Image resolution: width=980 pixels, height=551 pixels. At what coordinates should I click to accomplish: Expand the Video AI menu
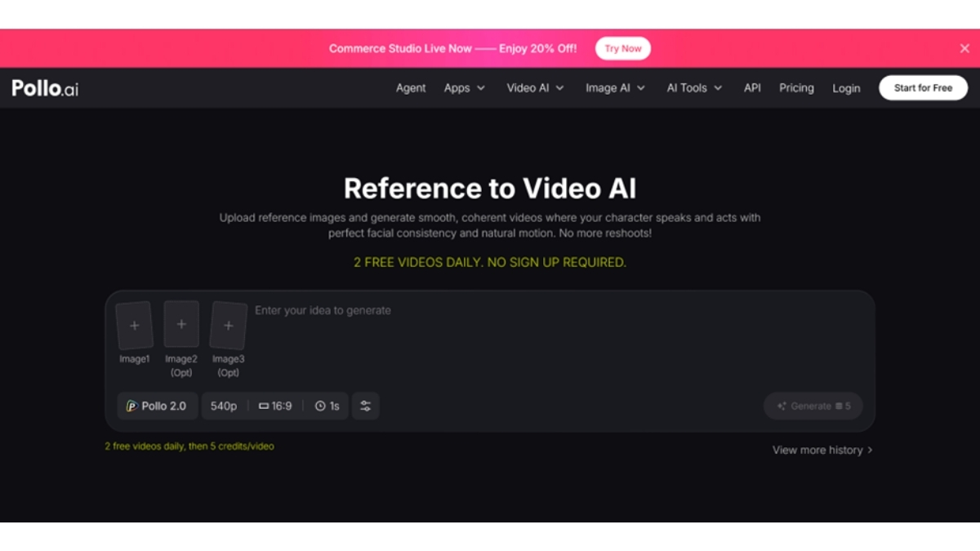click(535, 88)
